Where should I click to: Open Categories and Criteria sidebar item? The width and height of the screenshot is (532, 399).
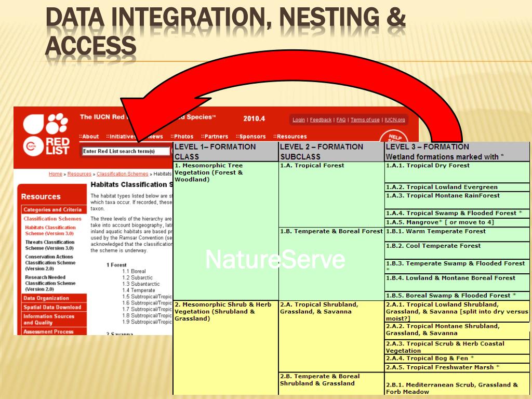point(54,210)
